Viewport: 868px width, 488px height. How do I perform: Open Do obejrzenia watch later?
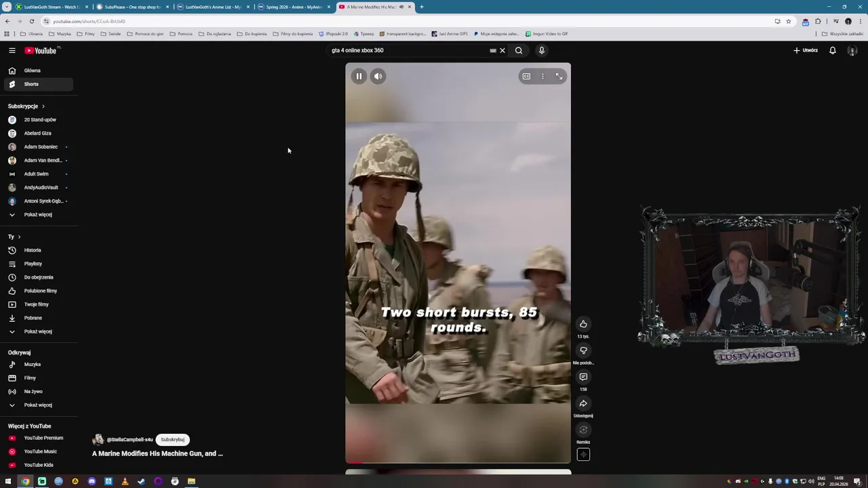pyautogui.click(x=38, y=277)
